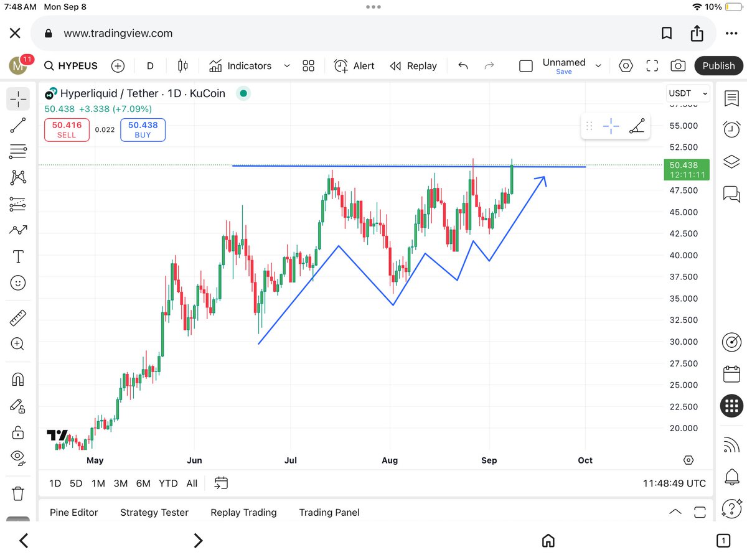Select the trend line drawing tool
The image size is (747, 560).
[18, 125]
